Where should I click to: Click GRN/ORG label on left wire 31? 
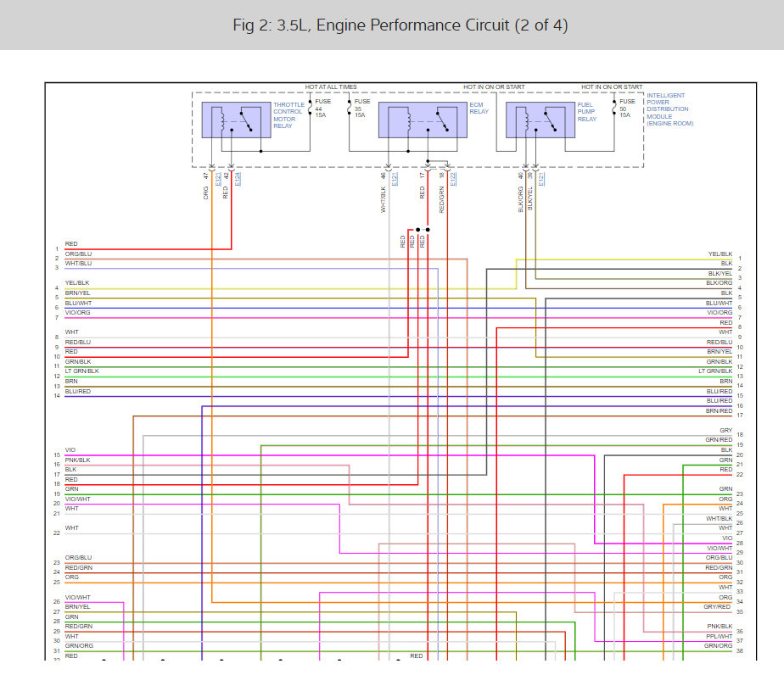(79, 645)
